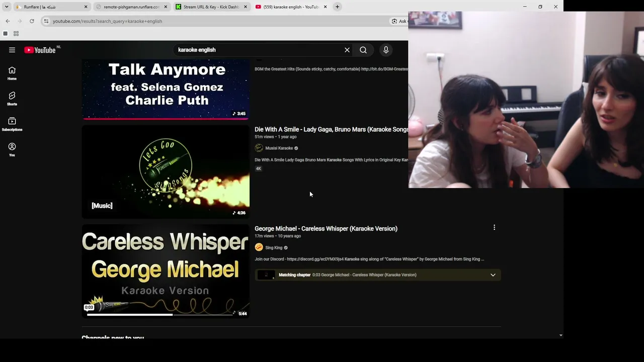Seek on the Careless Whisper preview progress bar
Image resolution: width=644 pixels, height=362 pixels.
[x=160, y=315]
